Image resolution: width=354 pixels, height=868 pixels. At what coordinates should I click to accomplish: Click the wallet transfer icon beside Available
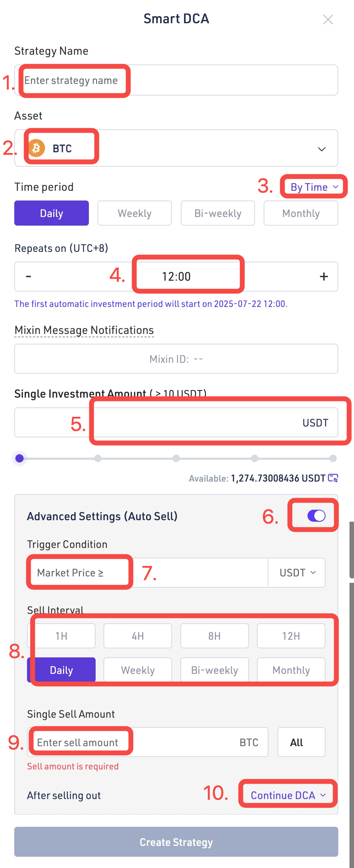333,478
